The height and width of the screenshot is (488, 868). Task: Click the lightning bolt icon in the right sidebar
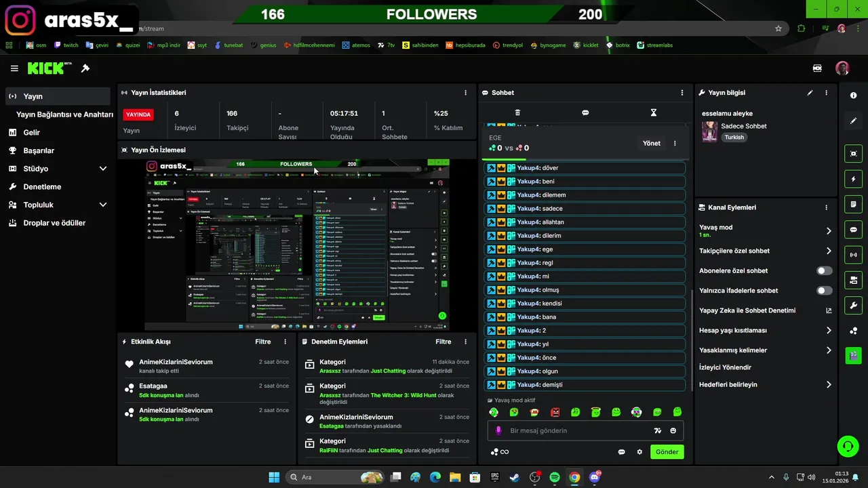pos(854,179)
